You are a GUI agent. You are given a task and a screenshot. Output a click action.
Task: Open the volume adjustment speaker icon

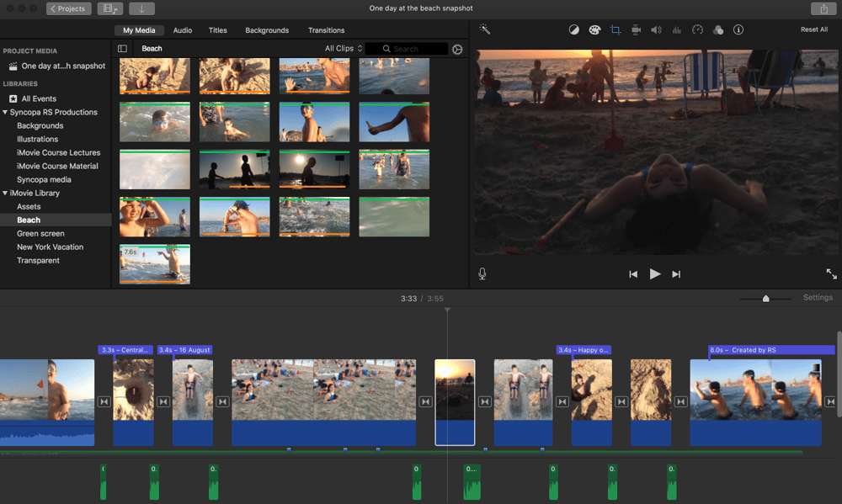point(656,30)
